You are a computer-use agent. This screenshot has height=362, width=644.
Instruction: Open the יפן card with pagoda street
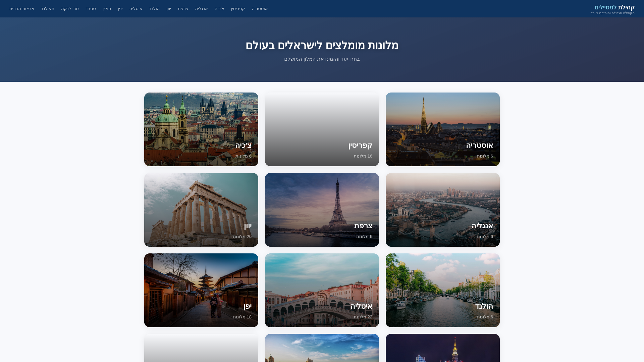(x=201, y=290)
